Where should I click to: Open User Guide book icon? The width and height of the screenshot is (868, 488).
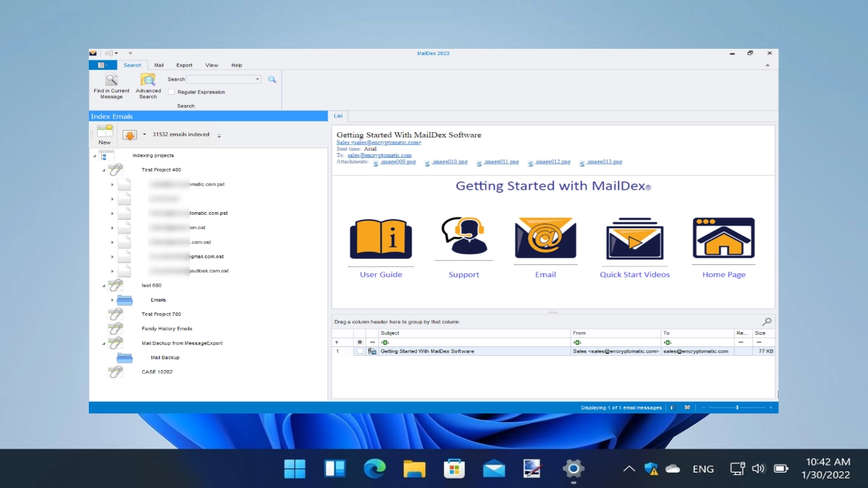(x=380, y=239)
